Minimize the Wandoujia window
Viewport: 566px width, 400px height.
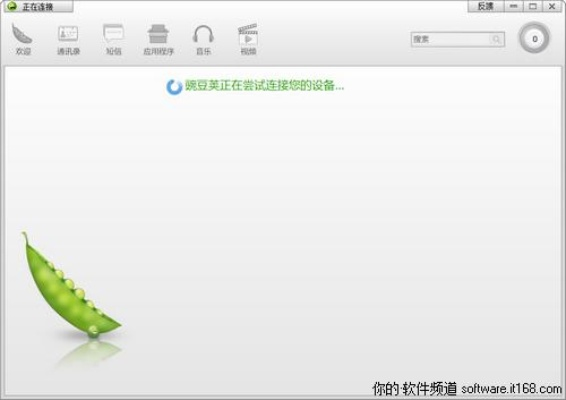click(x=513, y=6)
